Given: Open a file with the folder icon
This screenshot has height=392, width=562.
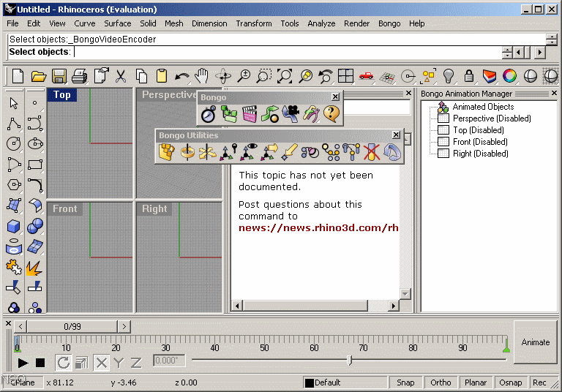Looking at the screenshot, I should pos(38,76).
